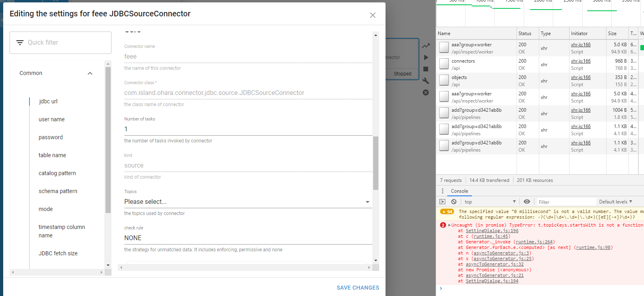Select table name setting
Viewport: 644px width, 296px height.
click(x=52, y=155)
